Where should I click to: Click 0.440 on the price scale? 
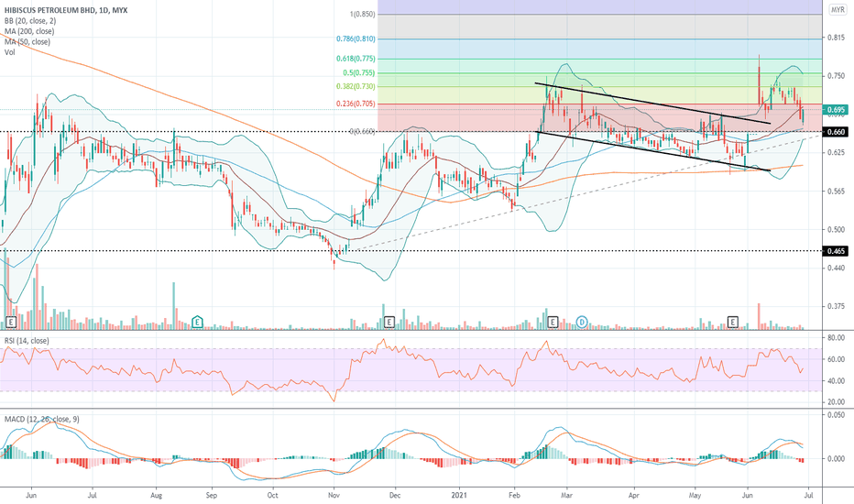click(836, 268)
